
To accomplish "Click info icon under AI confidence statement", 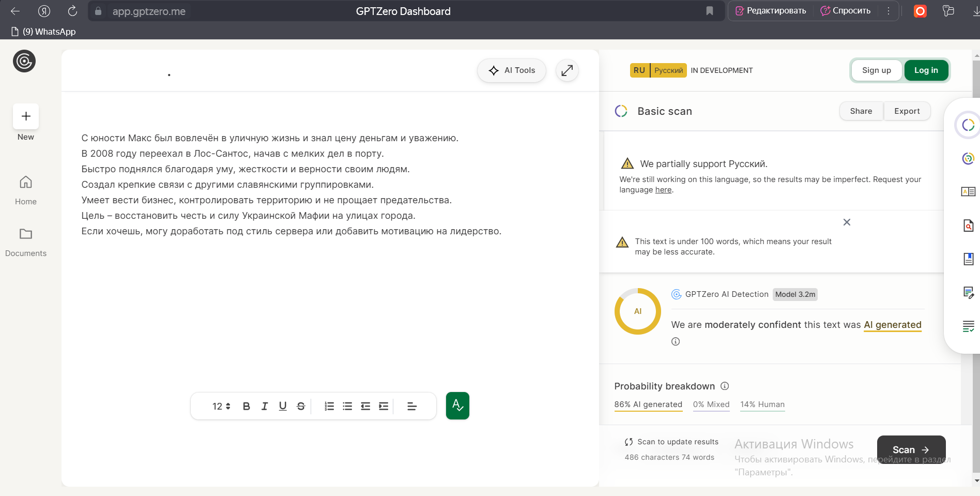I will point(676,341).
